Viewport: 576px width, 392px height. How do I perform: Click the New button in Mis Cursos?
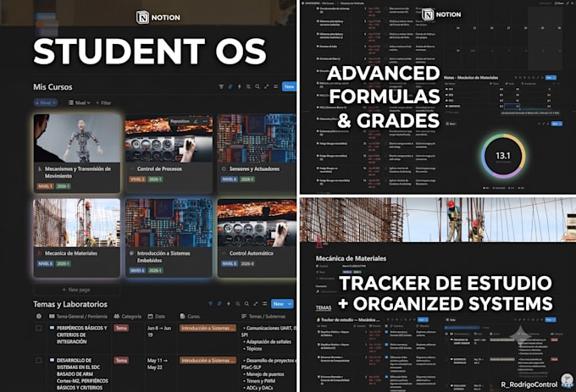[289, 86]
